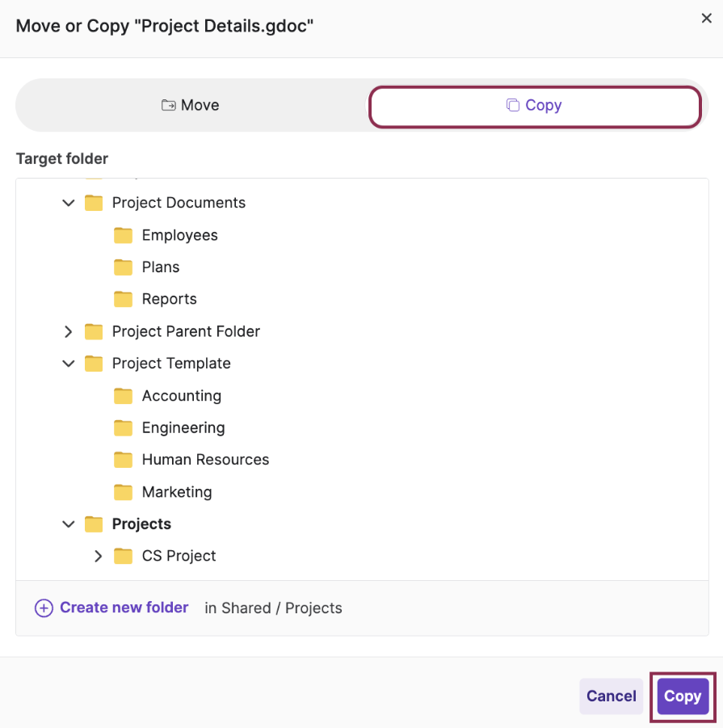Expand the Project Parent Folder
Image resolution: width=723 pixels, height=728 pixels.
tap(68, 331)
